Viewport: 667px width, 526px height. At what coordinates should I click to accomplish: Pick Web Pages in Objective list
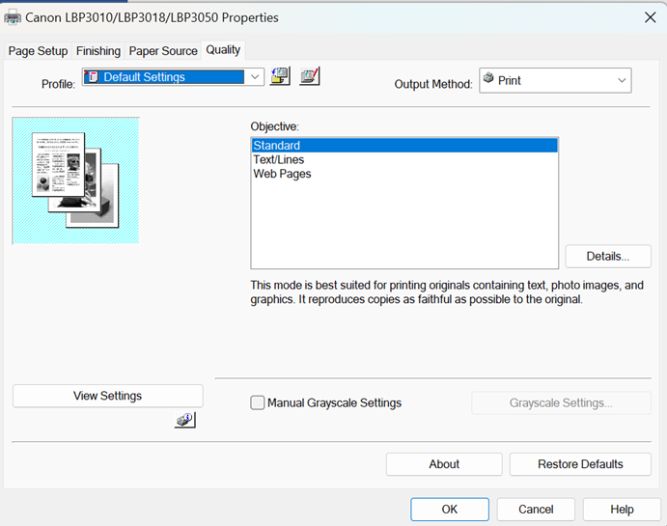404,173
